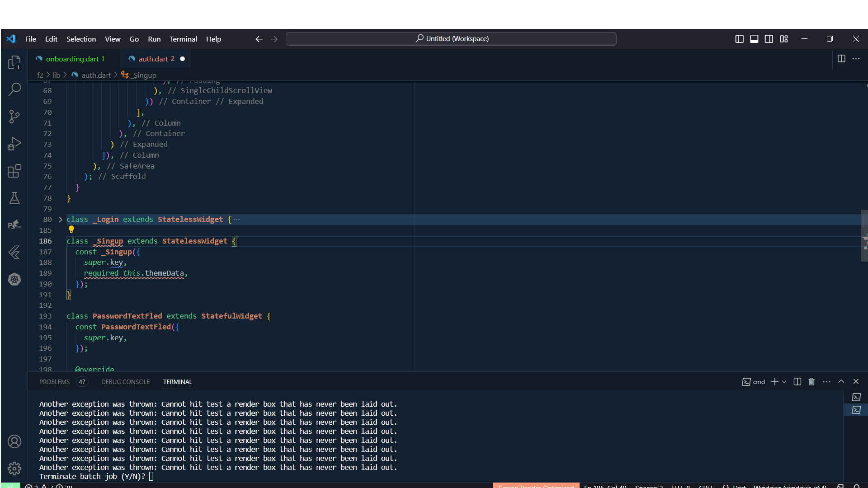Select the TERMINAL panel tab
868x488 pixels.
pos(178,382)
